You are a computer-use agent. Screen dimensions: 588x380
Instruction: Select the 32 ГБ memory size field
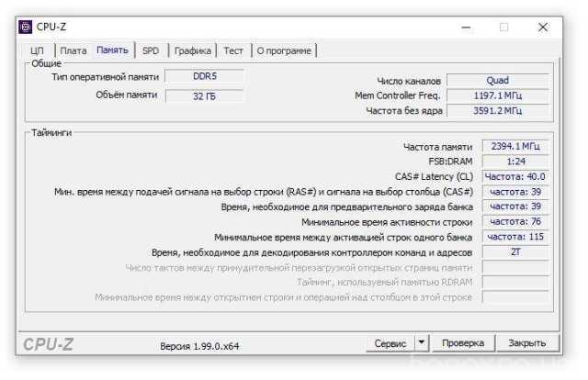[204, 95]
